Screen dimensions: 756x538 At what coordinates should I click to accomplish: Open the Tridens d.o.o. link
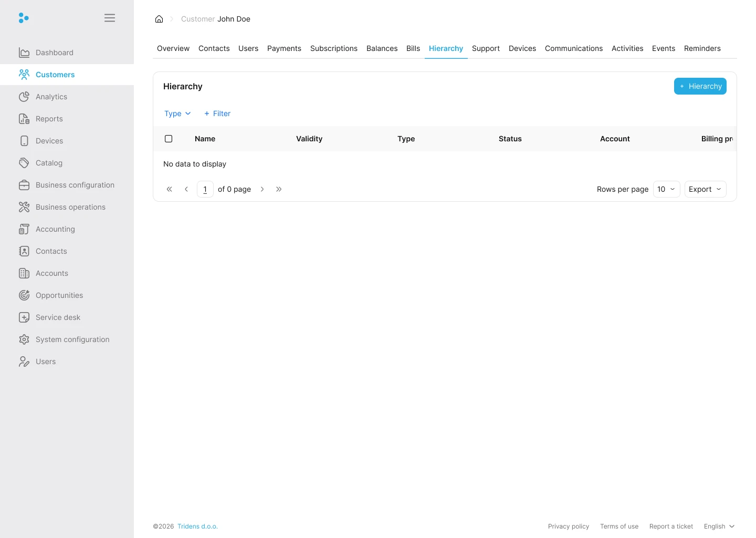(197, 526)
